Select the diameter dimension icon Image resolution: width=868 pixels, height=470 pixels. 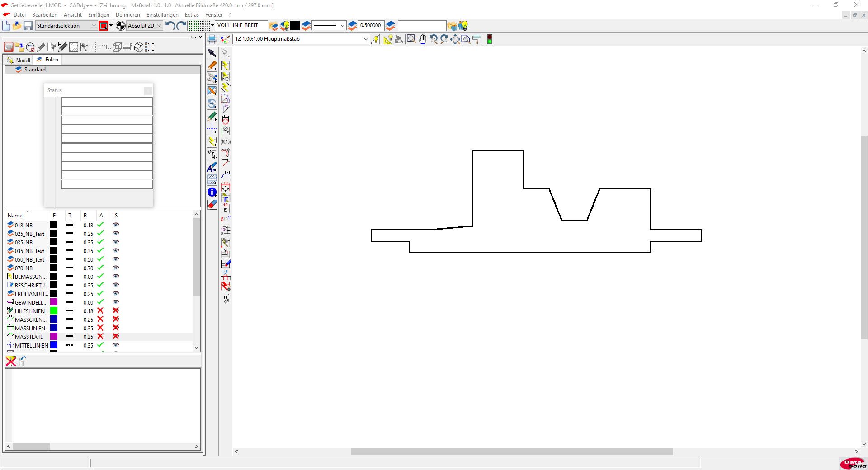(225, 131)
